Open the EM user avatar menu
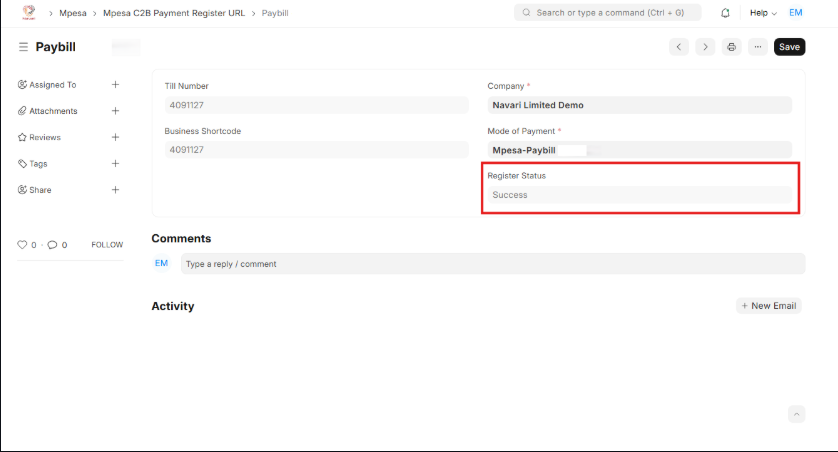This screenshot has height=452, width=838. point(796,12)
